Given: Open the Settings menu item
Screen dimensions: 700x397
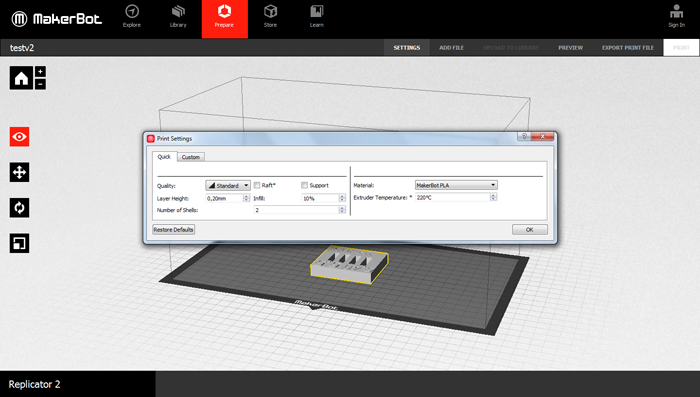Looking at the screenshot, I should pos(407,47).
